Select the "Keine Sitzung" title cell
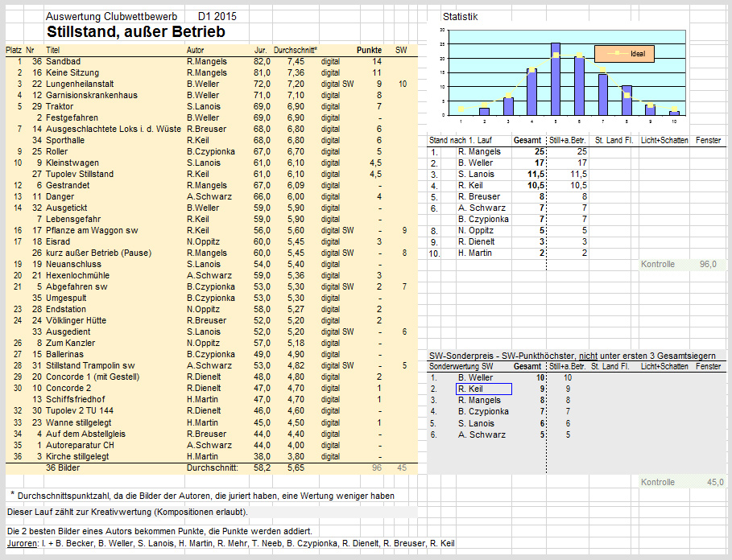The width and height of the screenshot is (732, 560). point(72,72)
